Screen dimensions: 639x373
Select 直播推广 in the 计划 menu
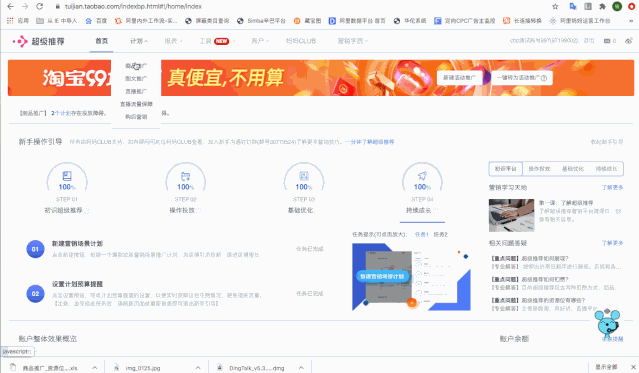(136, 91)
